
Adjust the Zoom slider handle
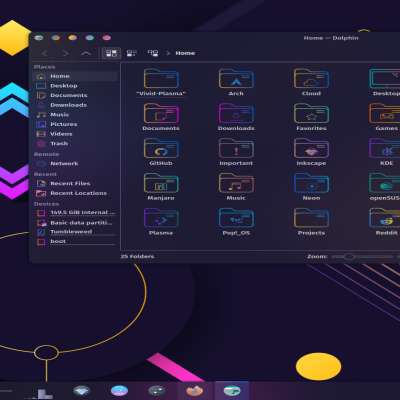pyautogui.click(x=349, y=256)
